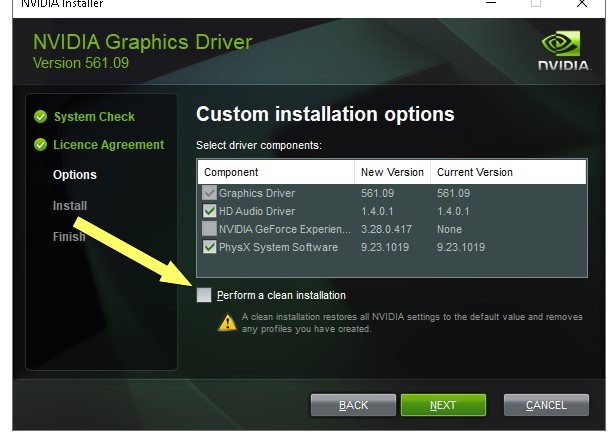The width and height of the screenshot is (614, 447).
Task: Click the New Version column header
Action: pyautogui.click(x=392, y=172)
